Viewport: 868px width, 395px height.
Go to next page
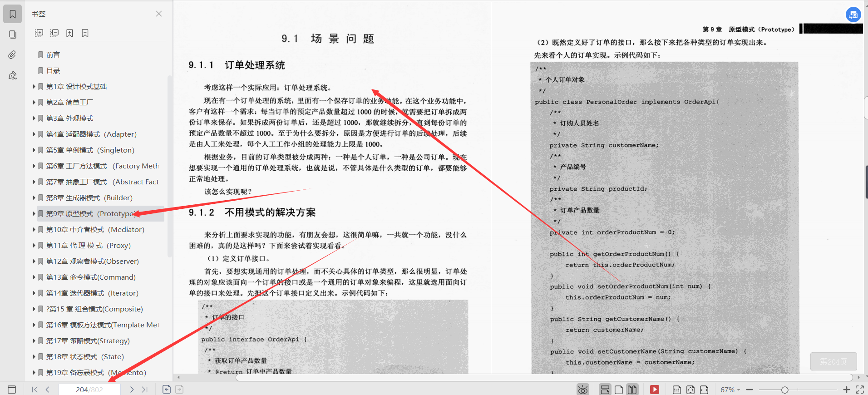coord(132,390)
